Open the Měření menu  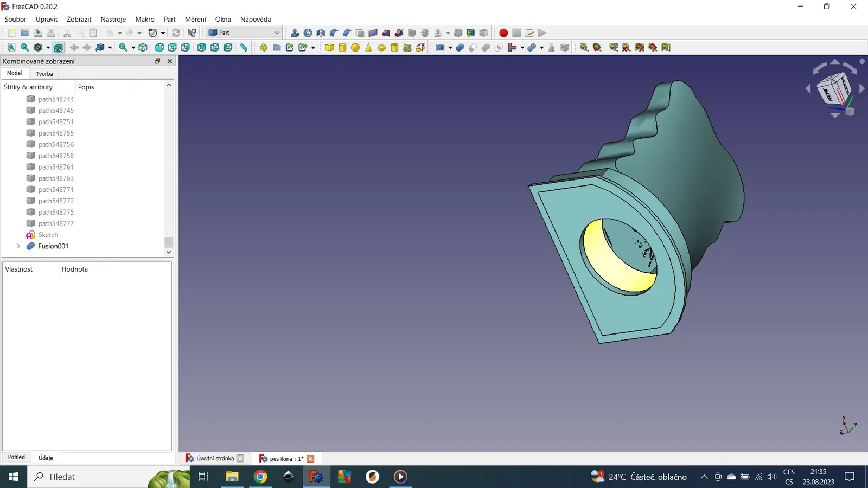[x=196, y=19]
